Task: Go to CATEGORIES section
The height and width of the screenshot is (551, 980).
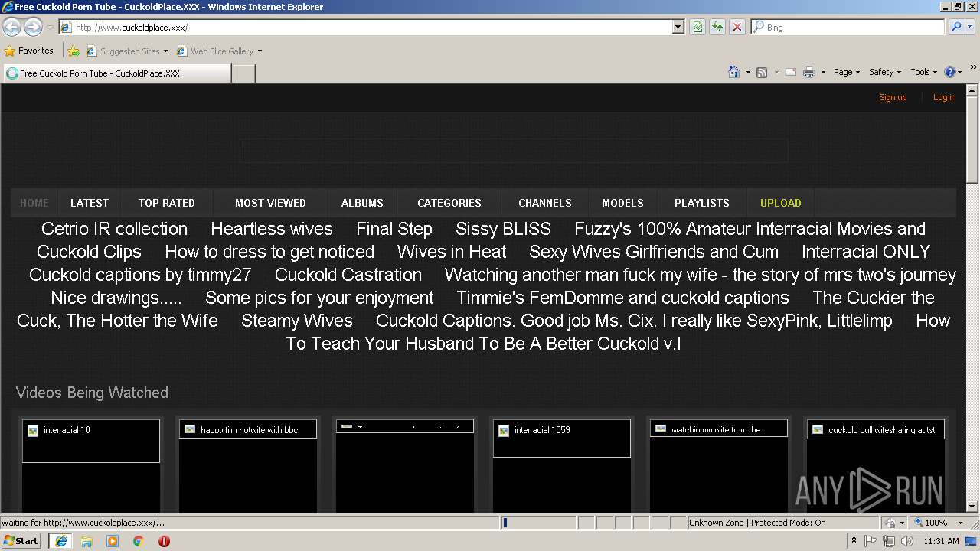Action: click(x=449, y=203)
